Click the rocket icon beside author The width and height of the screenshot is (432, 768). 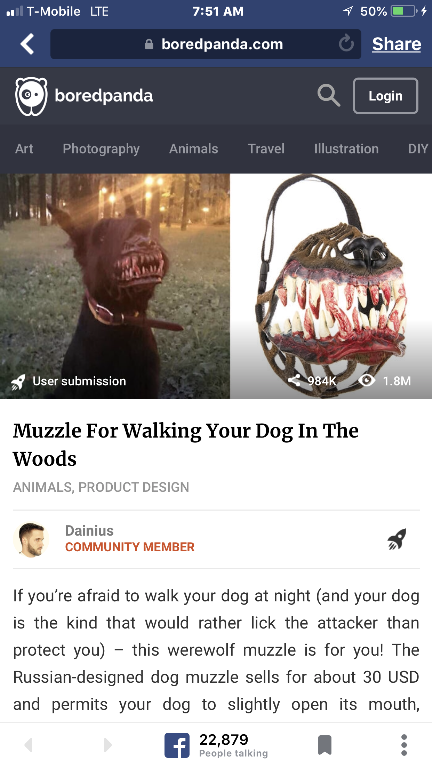pos(396,539)
